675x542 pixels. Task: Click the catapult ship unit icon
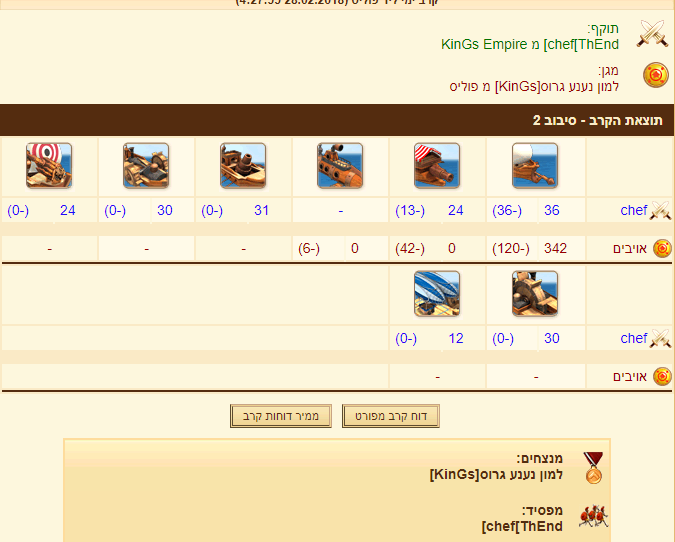146,166
